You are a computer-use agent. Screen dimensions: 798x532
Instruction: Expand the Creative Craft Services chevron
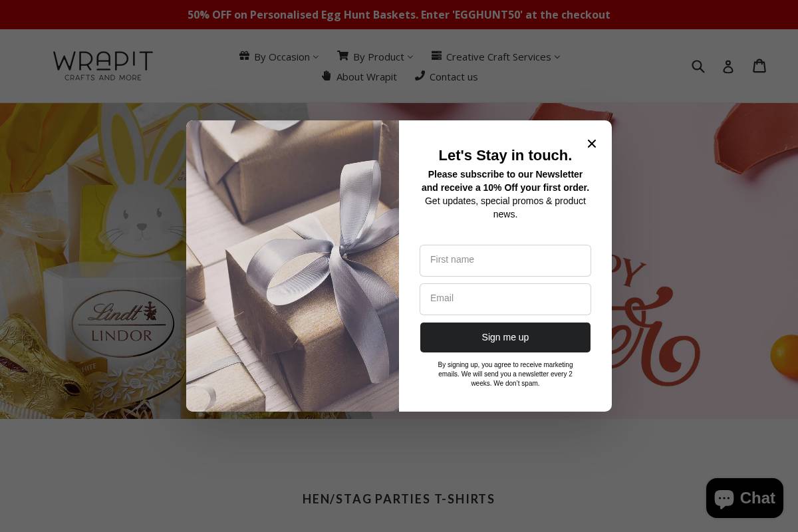coord(557,57)
